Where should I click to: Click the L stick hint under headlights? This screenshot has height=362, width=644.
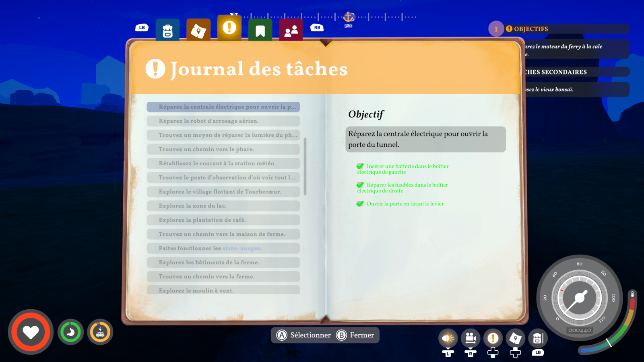coord(448,353)
